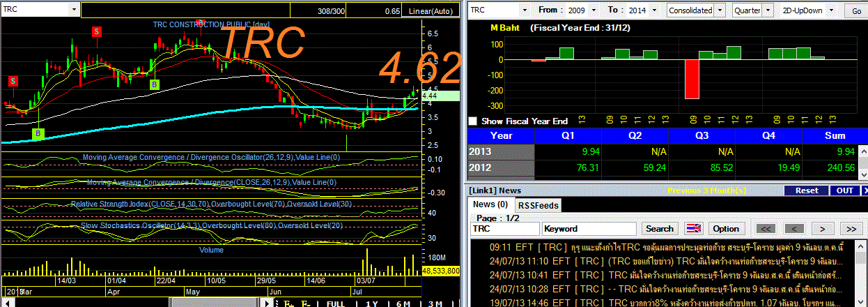The image size is (868, 307).
Task: Click the green B buy marker near Mar
Action: (x=38, y=133)
